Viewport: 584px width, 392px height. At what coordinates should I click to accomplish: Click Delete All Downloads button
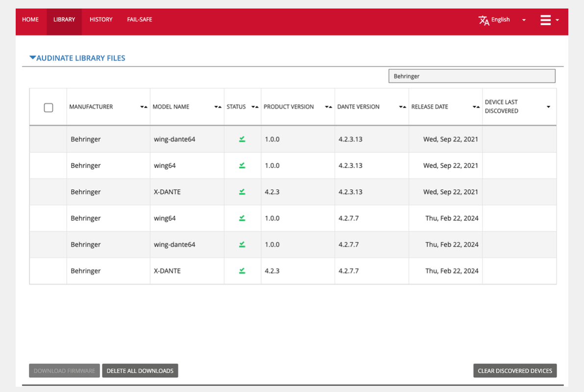point(140,371)
